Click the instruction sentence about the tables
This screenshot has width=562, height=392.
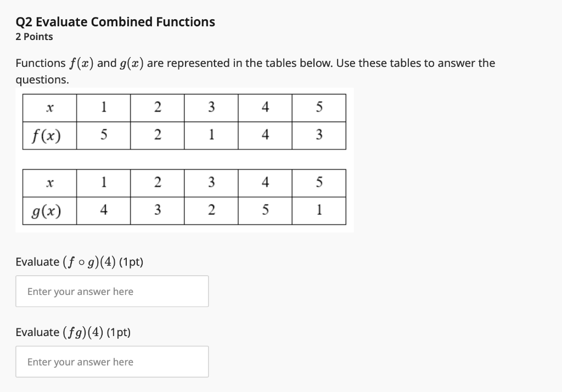click(x=255, y=63)
